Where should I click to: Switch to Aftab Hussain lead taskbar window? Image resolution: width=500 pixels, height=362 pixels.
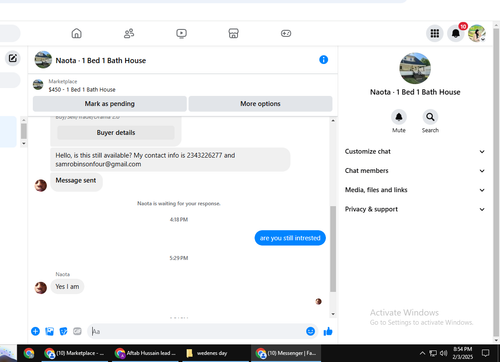(x=145, y=353)
